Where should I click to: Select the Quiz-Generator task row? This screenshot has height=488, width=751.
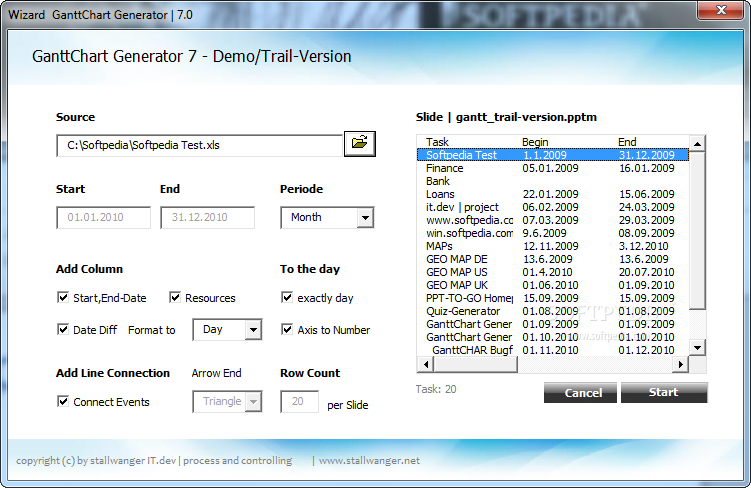tap(553, 311)
